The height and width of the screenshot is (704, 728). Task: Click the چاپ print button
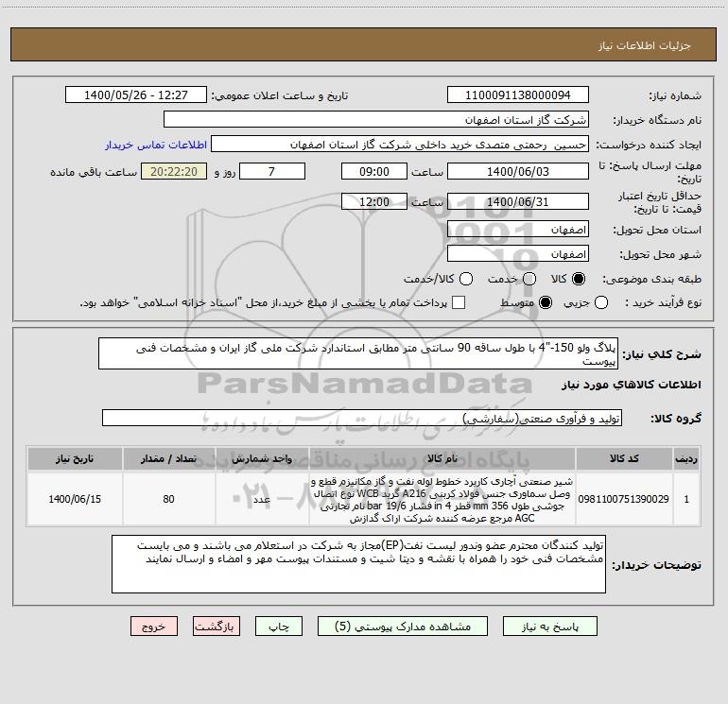(279, 627)
